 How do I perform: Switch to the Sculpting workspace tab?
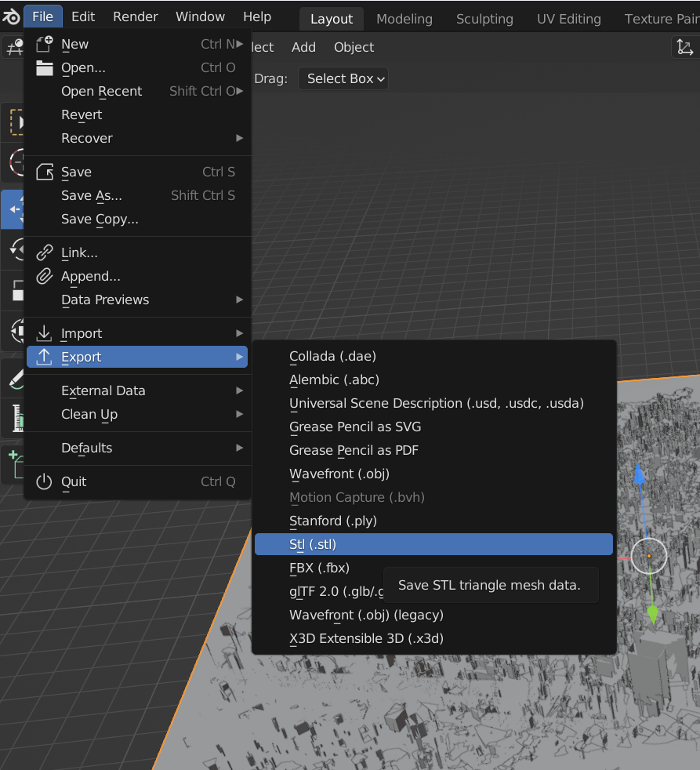(484, 19)
